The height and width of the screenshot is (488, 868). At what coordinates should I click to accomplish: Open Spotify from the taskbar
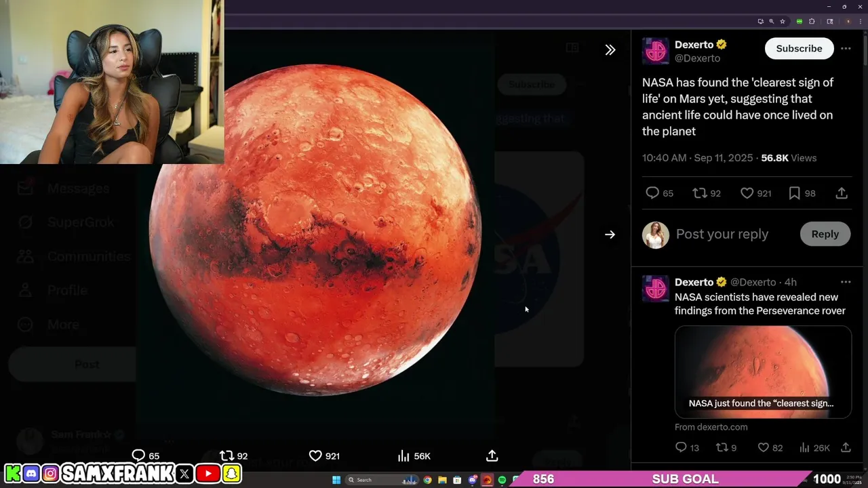pyautogui.click(x=502, y=480)
